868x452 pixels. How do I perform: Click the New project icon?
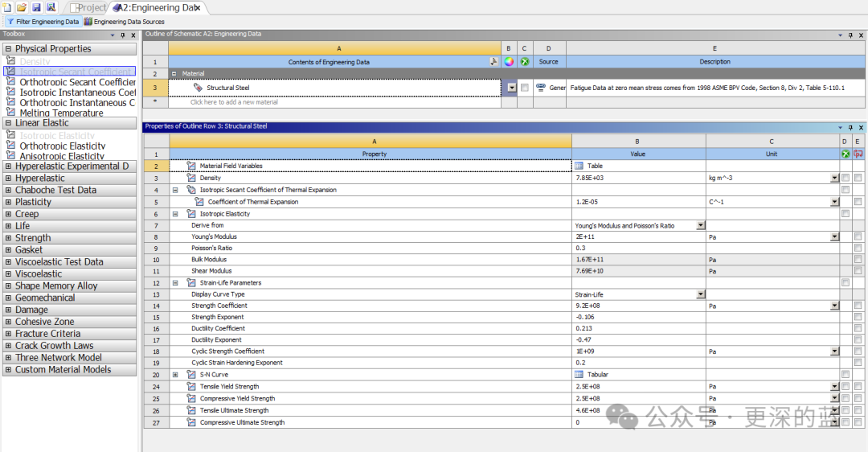point(7,6)
